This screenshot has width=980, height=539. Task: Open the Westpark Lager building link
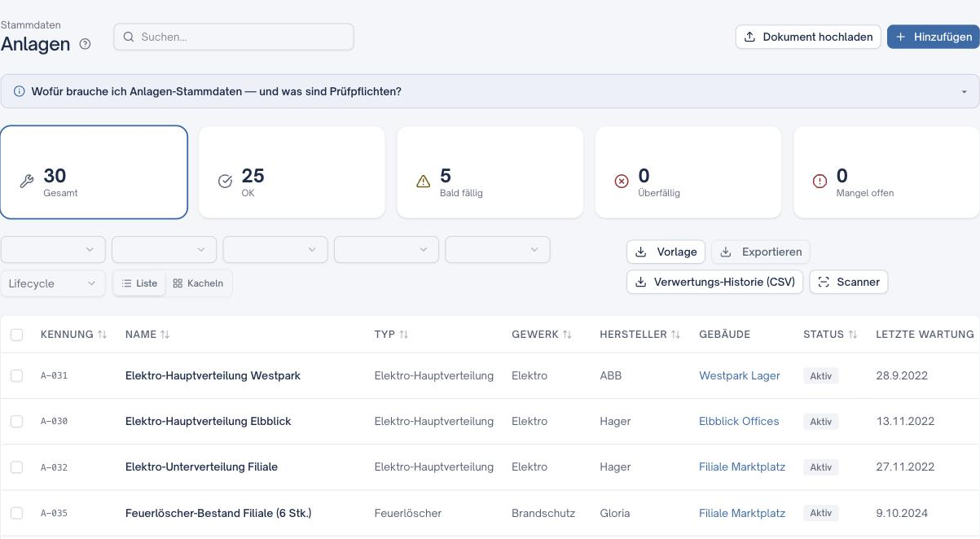point(740,375)
